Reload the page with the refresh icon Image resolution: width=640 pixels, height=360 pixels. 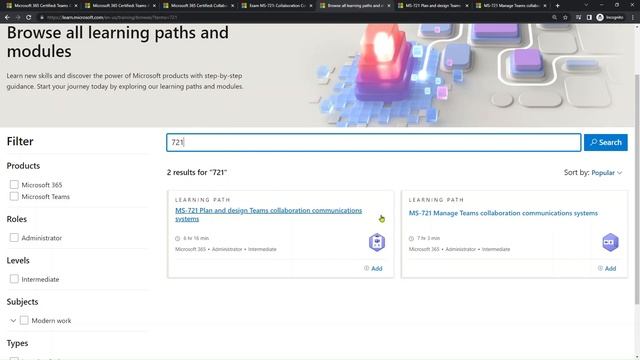pos(29,18)
